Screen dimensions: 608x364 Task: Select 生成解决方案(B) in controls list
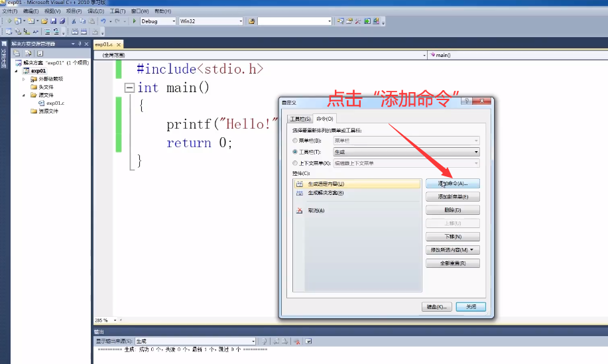(x=357, y=193)
